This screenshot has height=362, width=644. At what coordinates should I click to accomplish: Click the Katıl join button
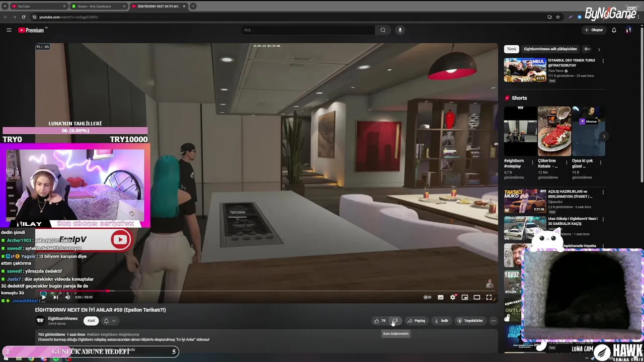[x=91, y=321]
